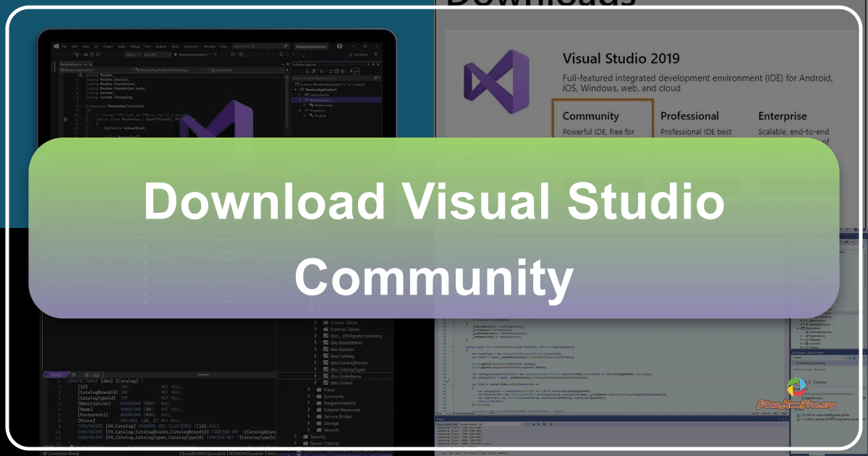Run MeadowApplication1 using the green start arrow
The width and height of the screenshot is (868, 456).
tap(176, 54)
